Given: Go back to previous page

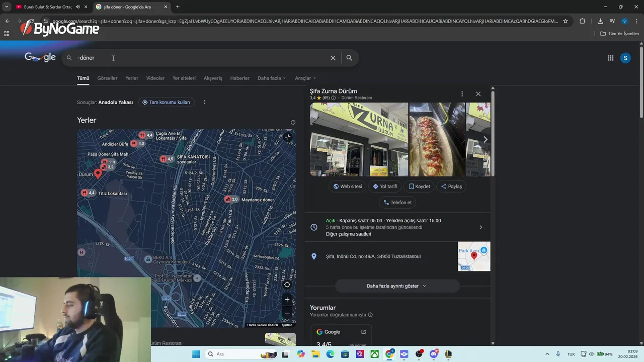Looking at the screenshot, I should [7, 21].
